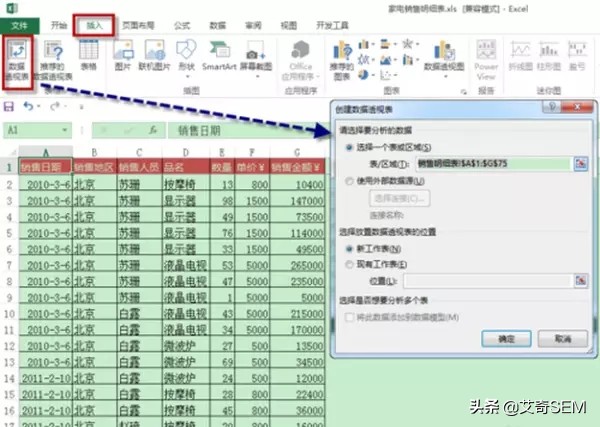
Task: Open charts group dialog launcher
Action: 464,91
